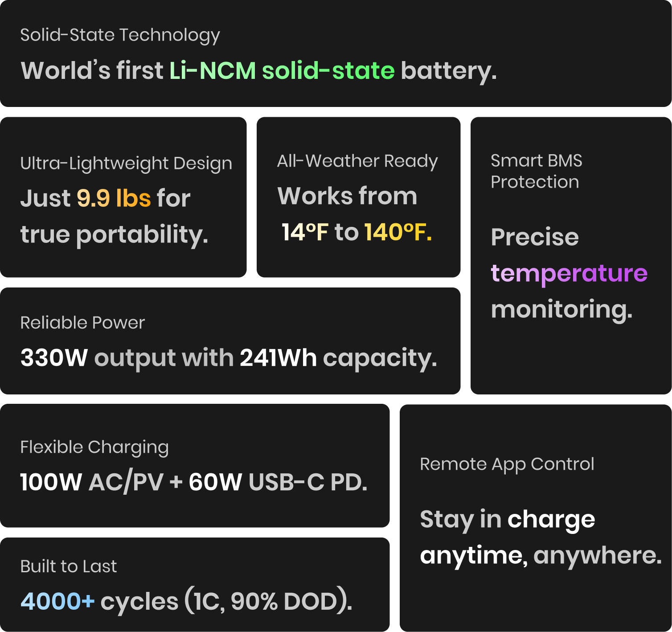Click the "cycles (1C, 90% DOD)" text
This screenshot has width=672, height=632.
click(x=226, y=602)
